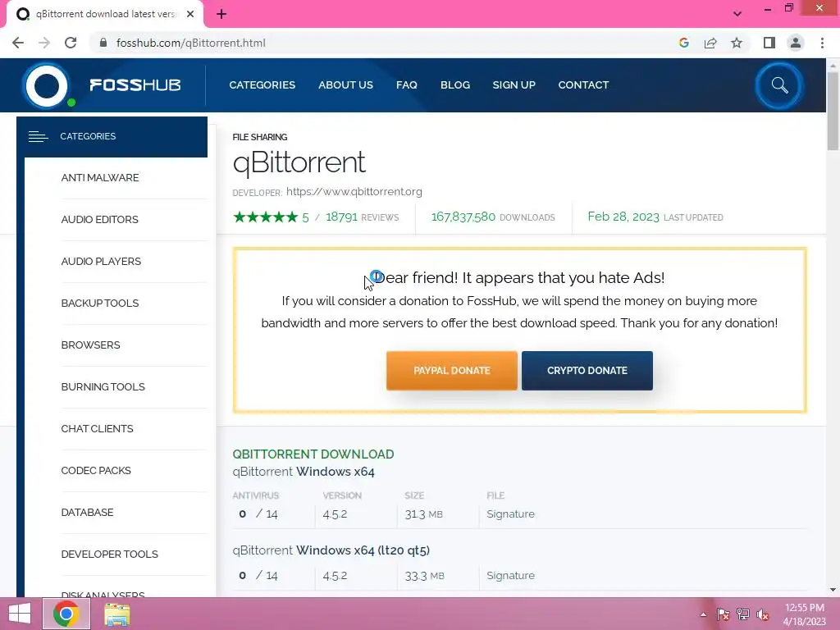Select CODEC PACKS category
This screenshot has height=630, width=840.
(x=96, y=470)
